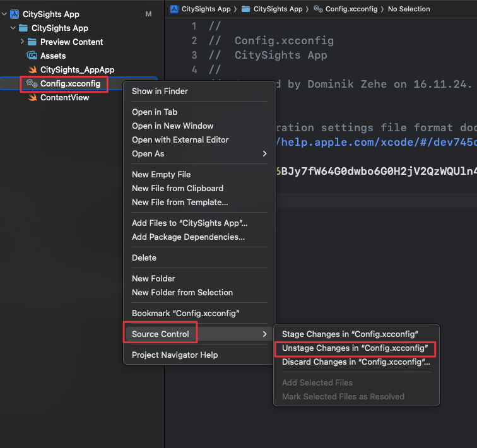Select the Open As menu entry
Image resolution: width=477 pixels, height=448 pixels.
199,153
